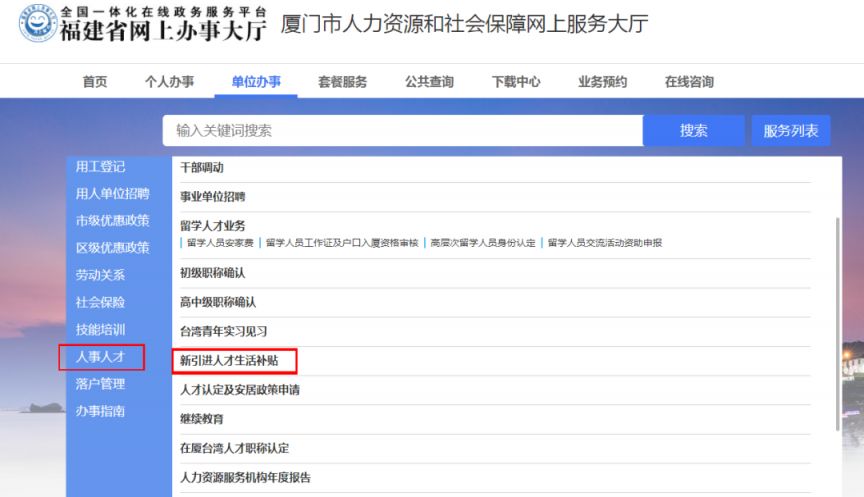Select 用工登记 in the sidebar
This screenshot has width=864, height=497.
pyautogui.click(x=100, y=166)
